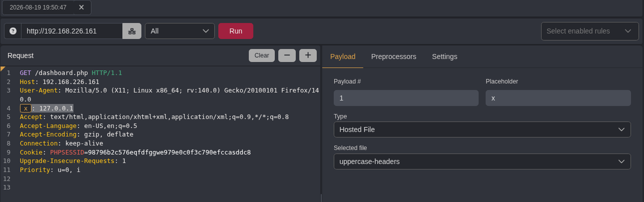644x202 pixels.
Task: Click the vertical divider between Request and Payload panels
Action: [321, 123]
